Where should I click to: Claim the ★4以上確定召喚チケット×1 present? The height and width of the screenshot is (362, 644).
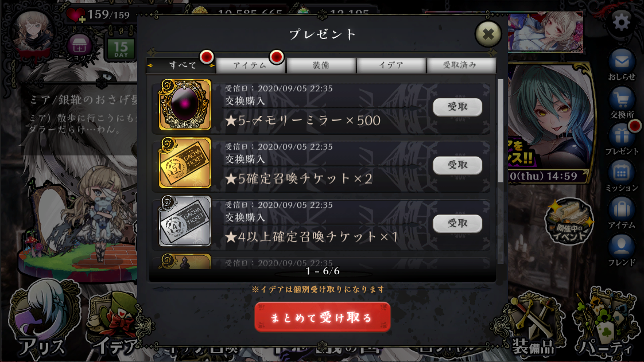coord(457,223)
